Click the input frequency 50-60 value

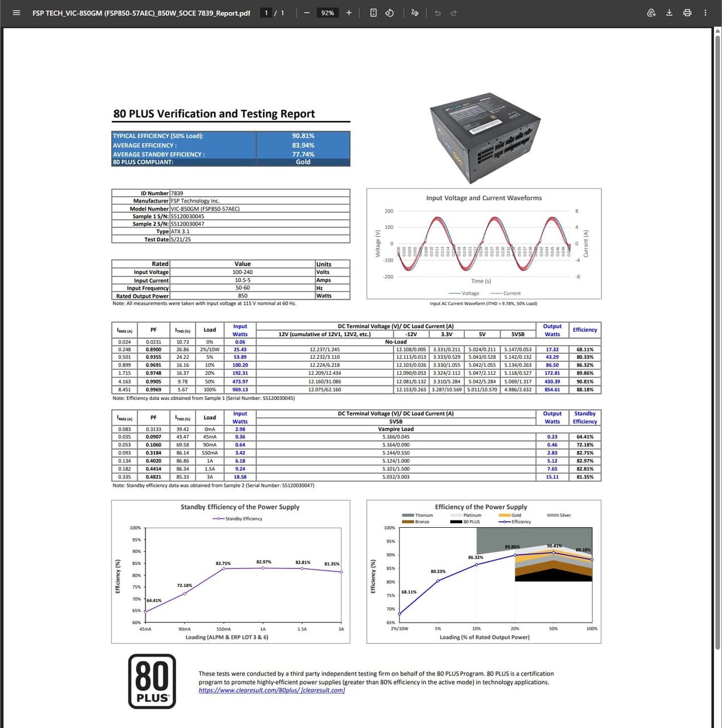(243, 288)
